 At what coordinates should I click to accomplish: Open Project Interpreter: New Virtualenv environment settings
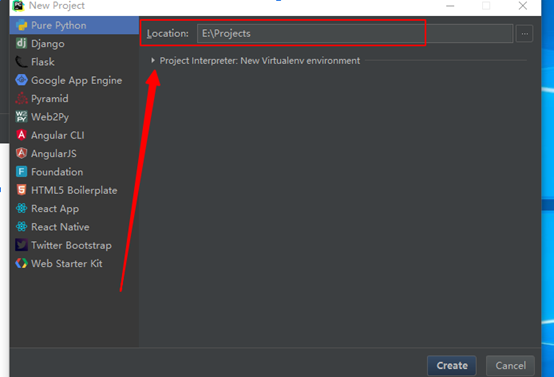click(x=260, y=61)
